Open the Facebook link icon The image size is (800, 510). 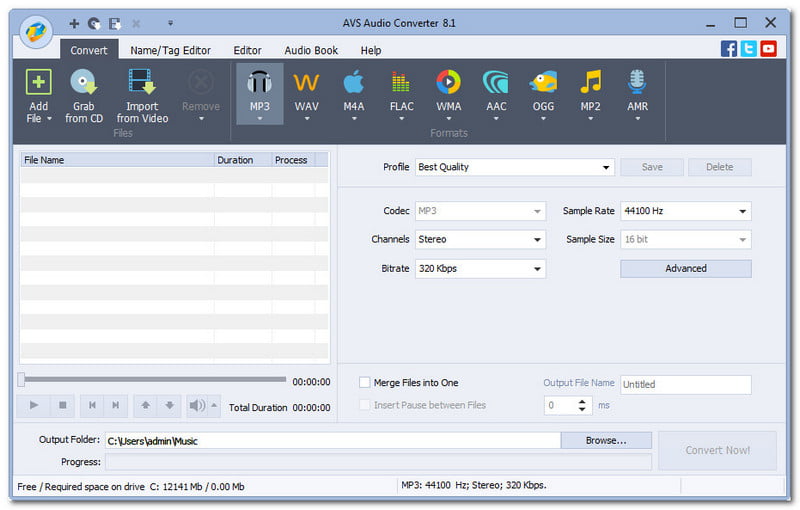tap(729, 48)
